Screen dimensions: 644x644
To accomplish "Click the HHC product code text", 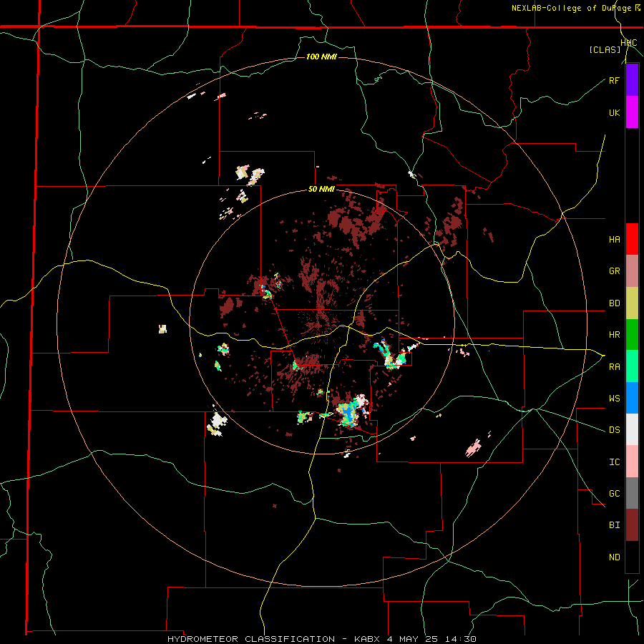I will (x=628, y=43).
